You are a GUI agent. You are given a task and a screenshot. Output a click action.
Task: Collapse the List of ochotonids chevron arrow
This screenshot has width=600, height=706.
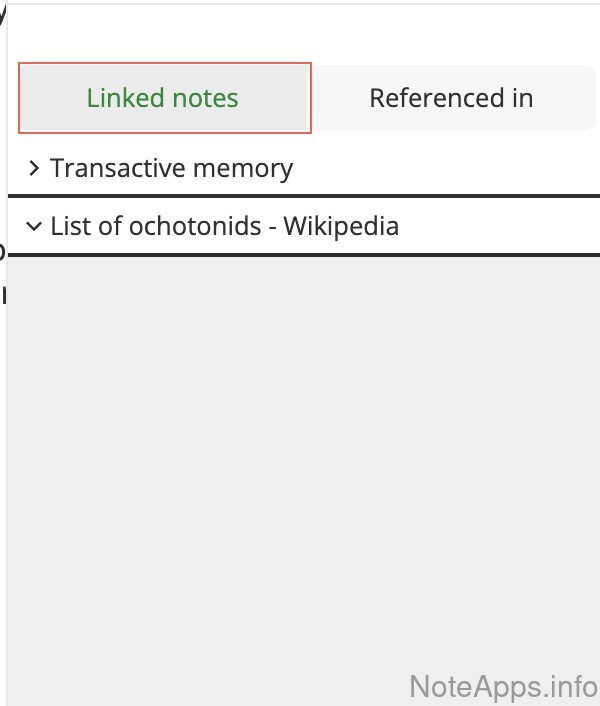pyautogui.click(x=35, y=226)
